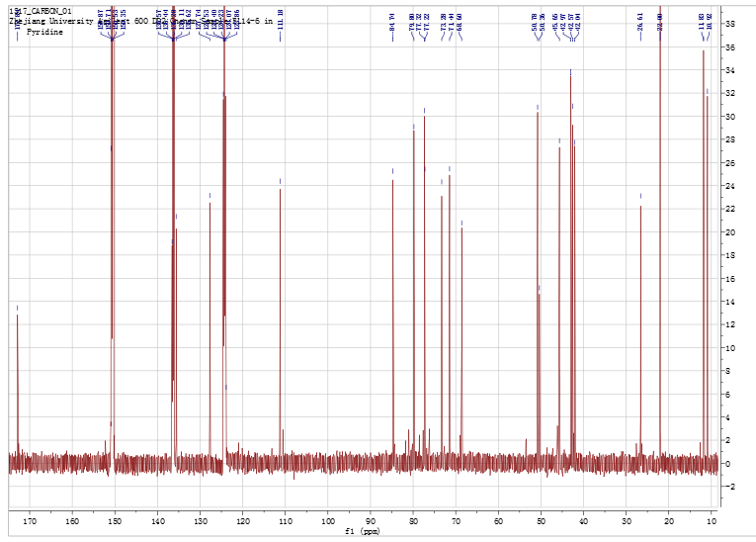The image size is (756, 542).
Task: Select the peak label '111.18'
Action: [280, 20]
